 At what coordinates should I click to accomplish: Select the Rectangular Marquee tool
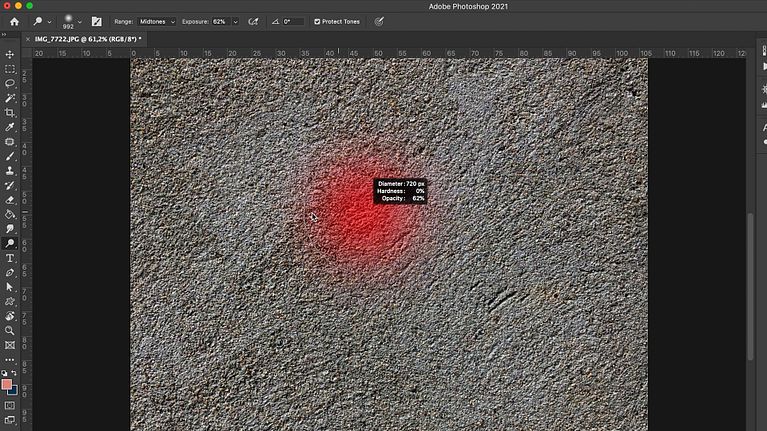pyautogui.click(x=10, y=69)
